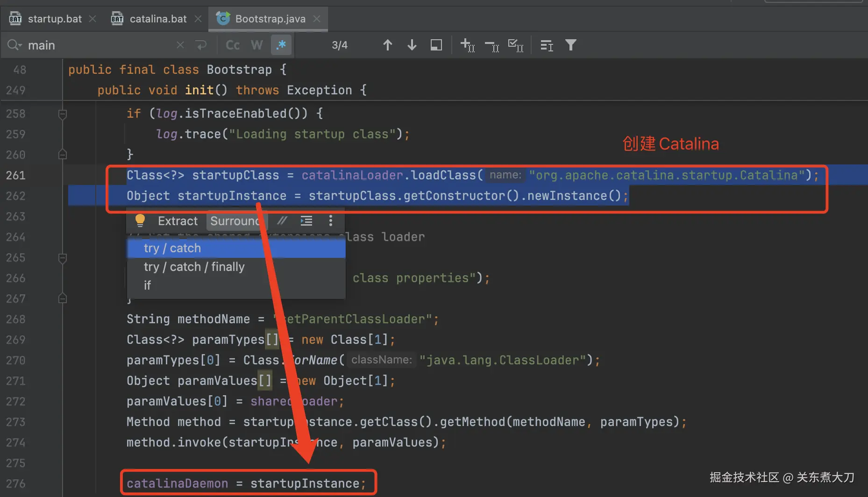Click the 'init' method name in sticky header
The height and width of the screenshot is (497, 868).
click(x=199, y=90)
